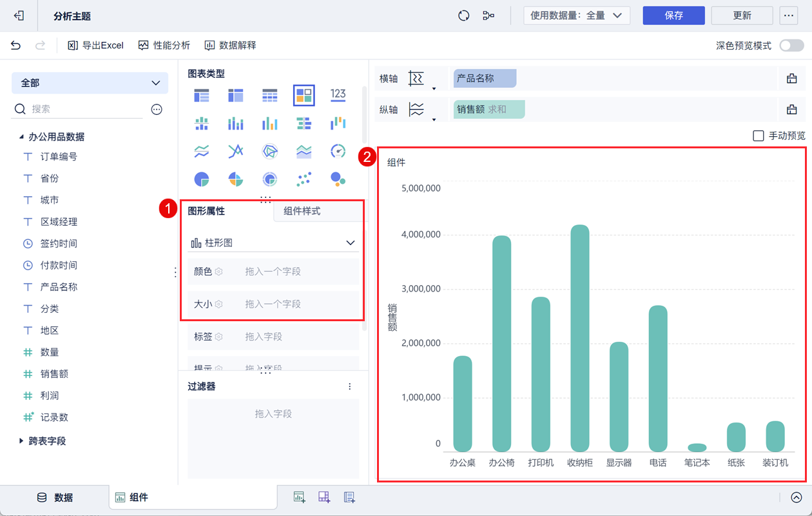Expand the 跨表字段 tree node
The width and height of the screenshot is (812, 516).
[x=21, y=441]
